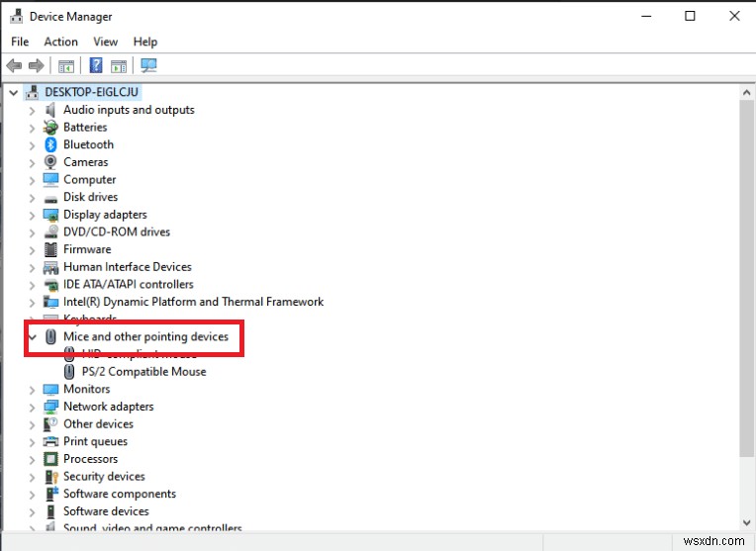
Task: Expand the Display adapters chevron
Action: (32, 216)
